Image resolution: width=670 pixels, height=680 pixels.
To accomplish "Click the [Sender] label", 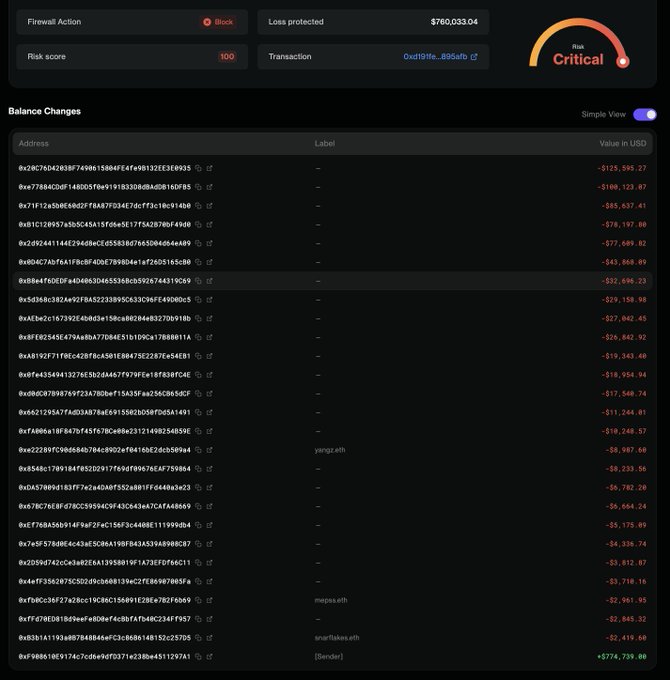I will click(x=329, y=657).
